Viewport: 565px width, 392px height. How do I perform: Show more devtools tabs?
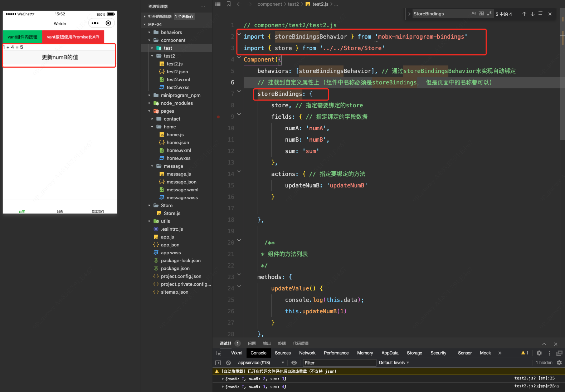500,353
